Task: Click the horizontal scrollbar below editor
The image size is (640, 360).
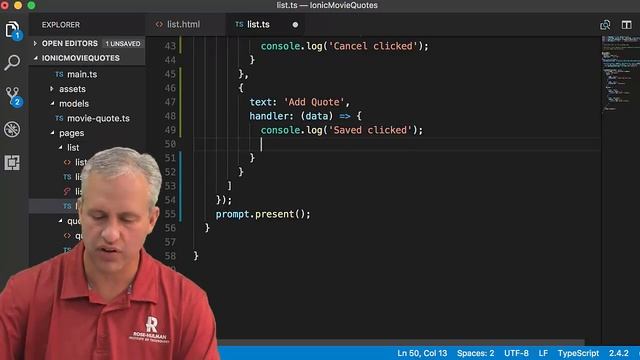Action: point(400,342)
